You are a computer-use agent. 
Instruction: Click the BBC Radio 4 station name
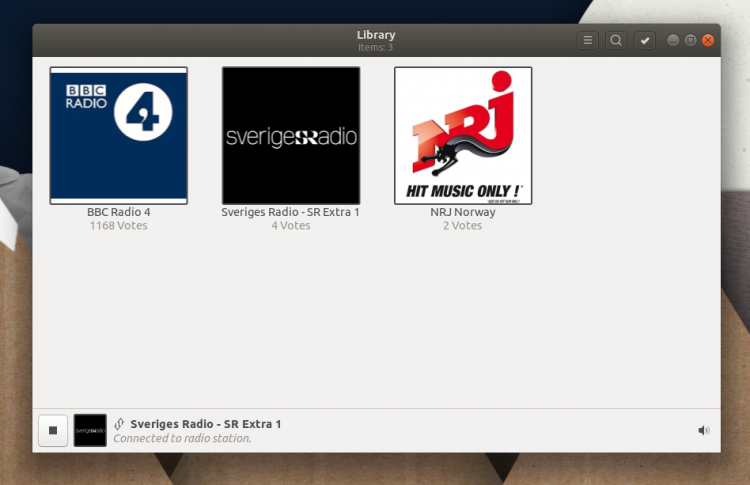pyautogui.click(x=119, y=212)
